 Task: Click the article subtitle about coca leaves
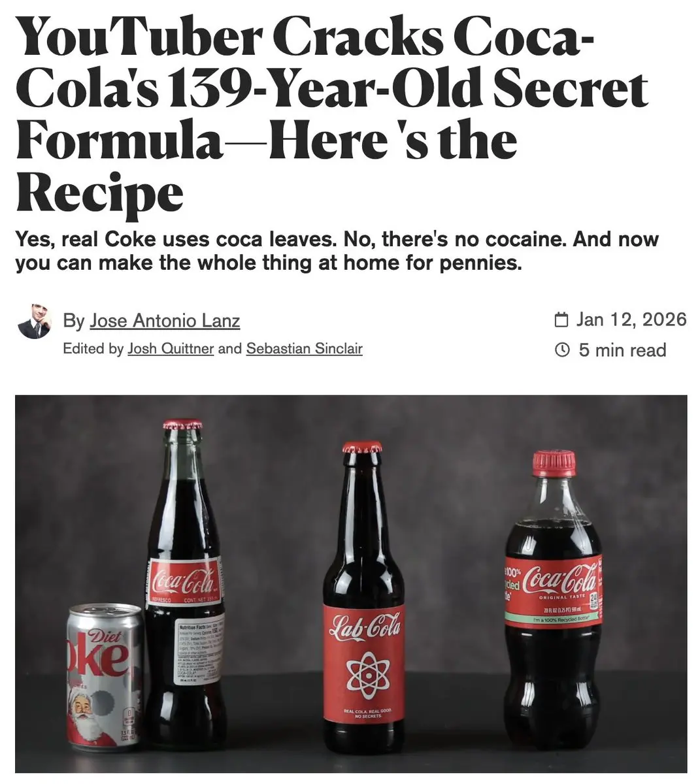pos(337,252)
